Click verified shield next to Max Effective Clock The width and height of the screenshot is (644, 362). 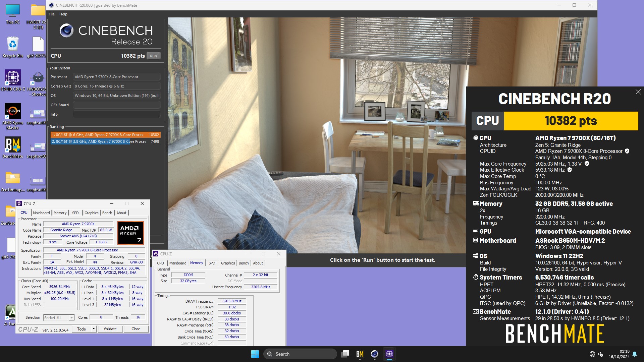point(570,170)
